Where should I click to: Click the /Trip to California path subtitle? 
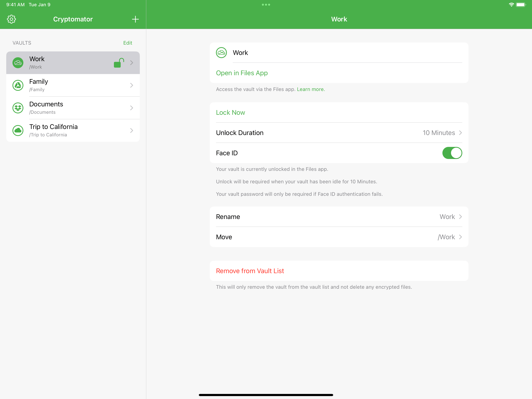(48, 135)
